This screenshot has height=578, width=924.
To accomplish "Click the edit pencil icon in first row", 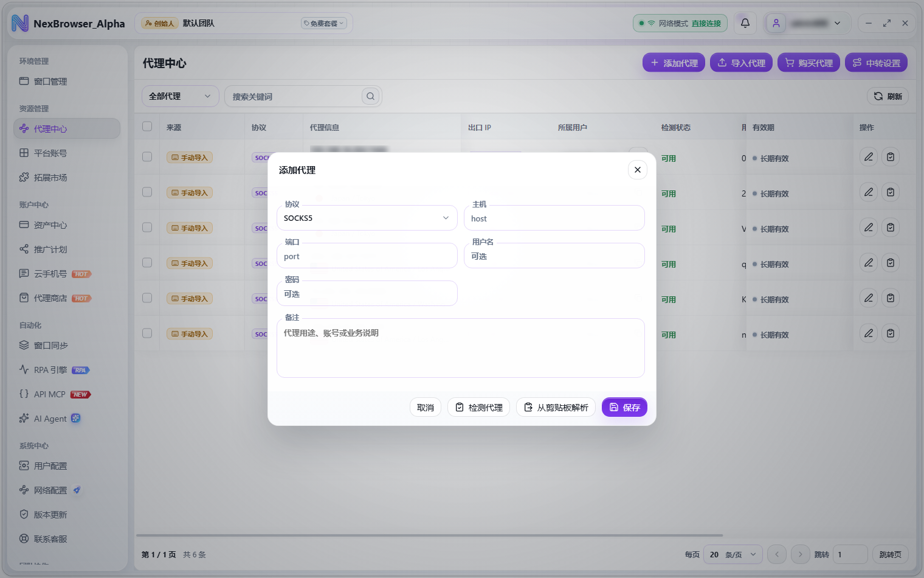I will point(869,157).
